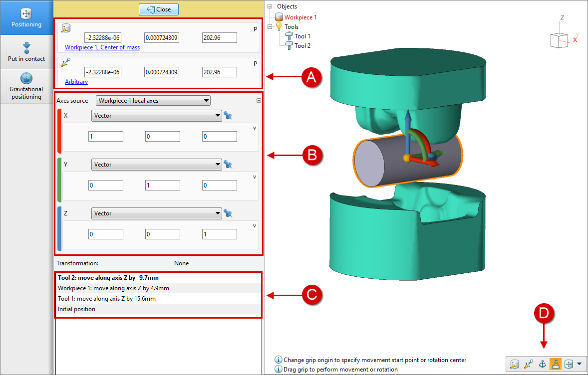Viewport: 588px width, 375px height.
Task: Click the view orientation cube
Action: tap(558, 39)
